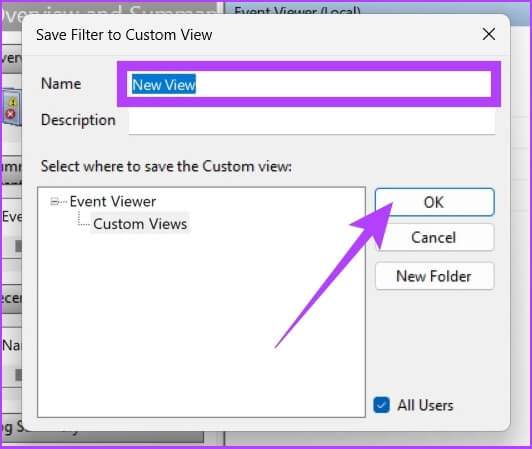This screenshot has height=449, width=532.
Task: Click the Save Filter to Custom View title bar
Action: [x=124, y=35]
